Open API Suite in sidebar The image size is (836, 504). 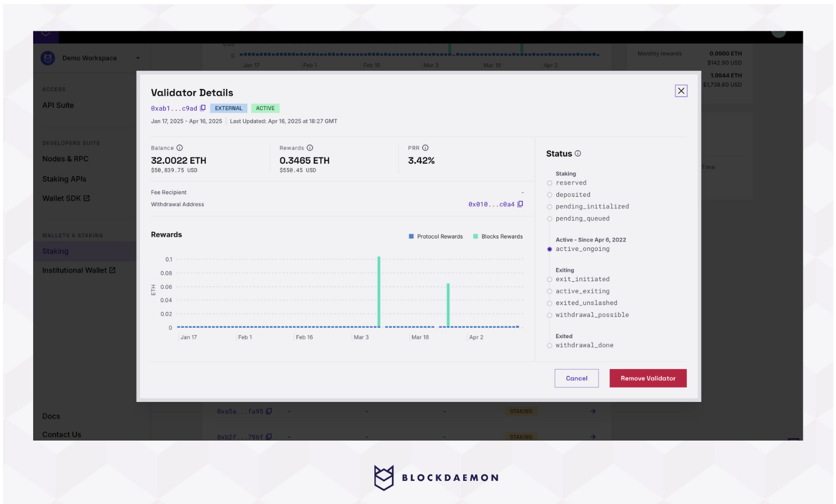tap(58, 105)
